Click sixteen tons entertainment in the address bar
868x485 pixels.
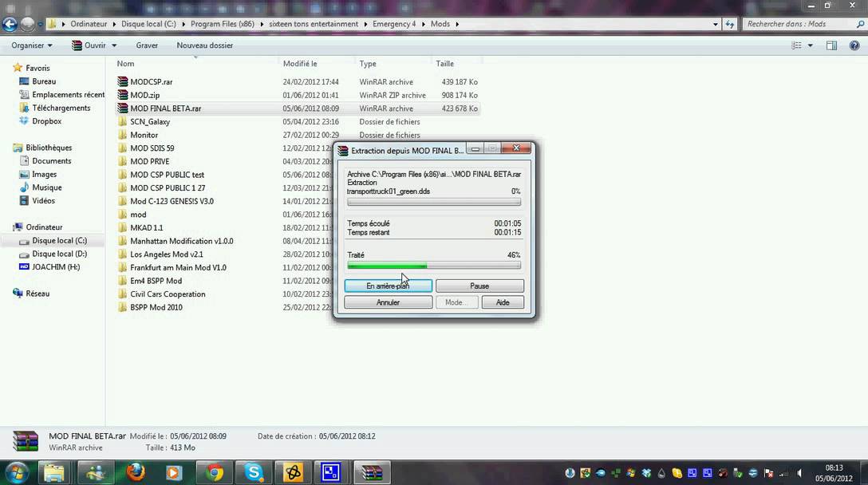[314, 24]
